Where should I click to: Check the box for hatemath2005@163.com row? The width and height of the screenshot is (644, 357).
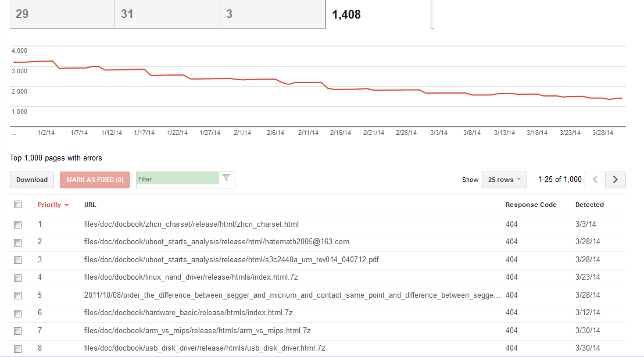pyautogui.click(x=17, y=242)
